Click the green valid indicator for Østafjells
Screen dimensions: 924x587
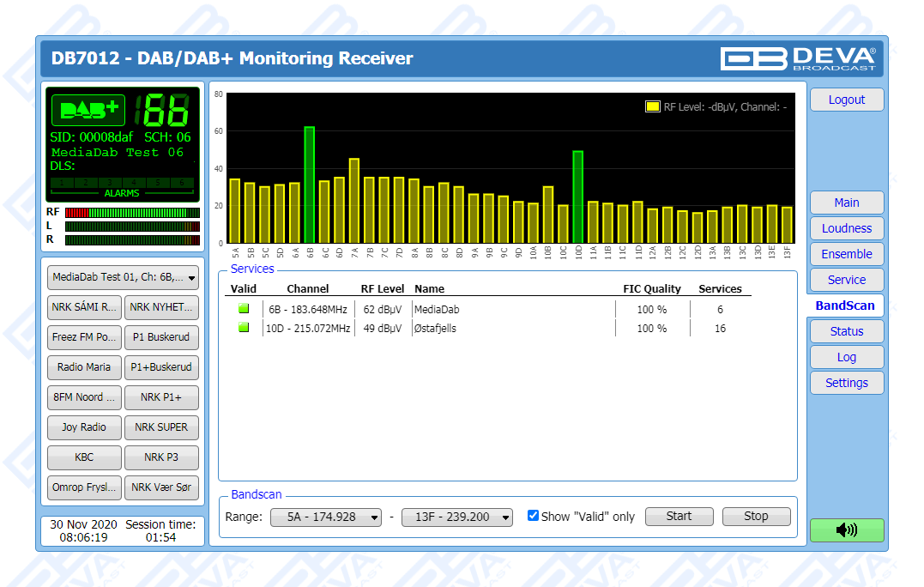[244, 328]
